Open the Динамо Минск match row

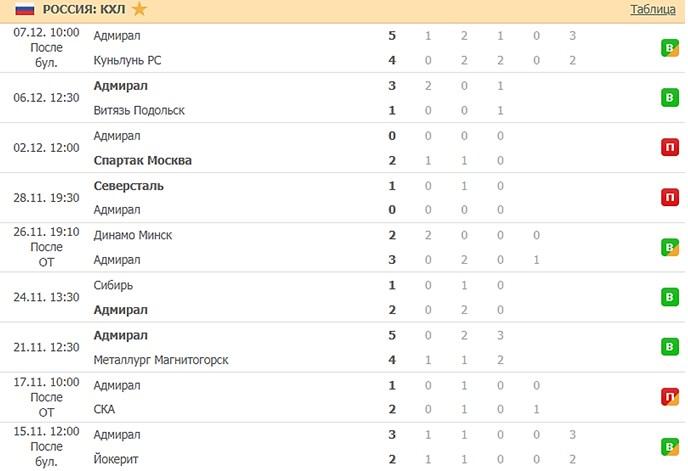(132, 235)
